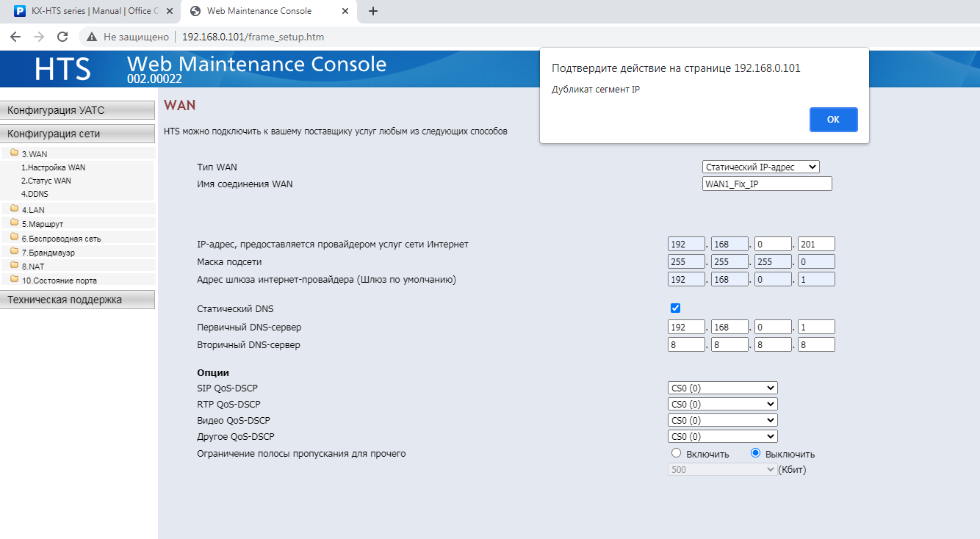Click the first octet of Вторичный DNS-сервер

point(686,344)
